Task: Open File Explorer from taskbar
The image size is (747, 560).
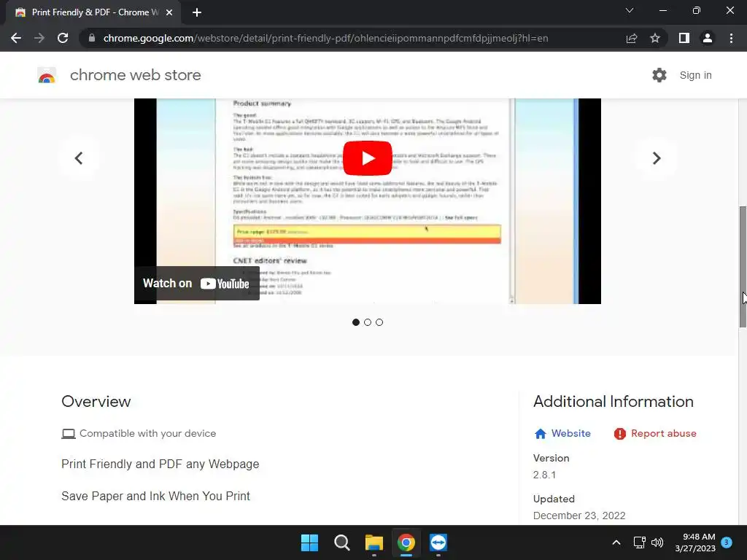Action: [374, 542]
